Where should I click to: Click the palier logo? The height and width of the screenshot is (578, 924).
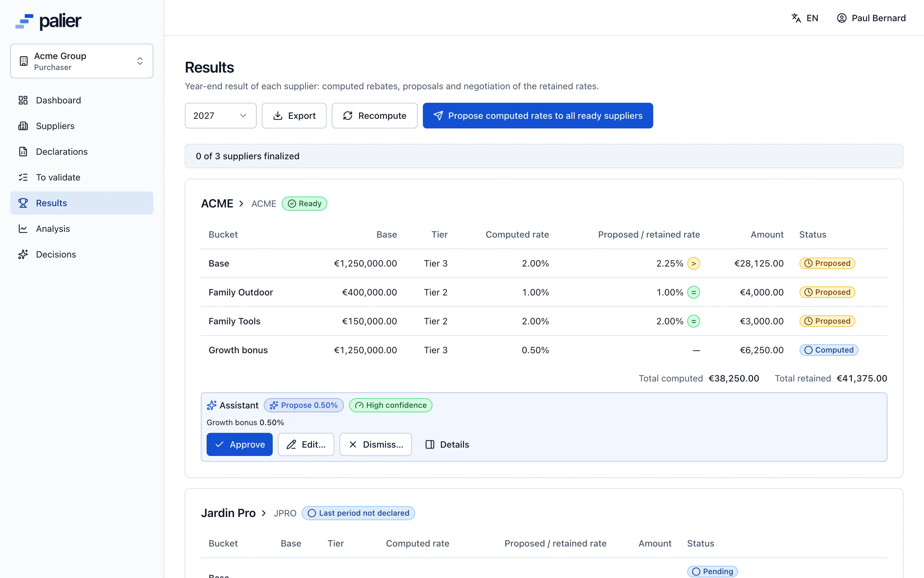[x=48, y=22]
